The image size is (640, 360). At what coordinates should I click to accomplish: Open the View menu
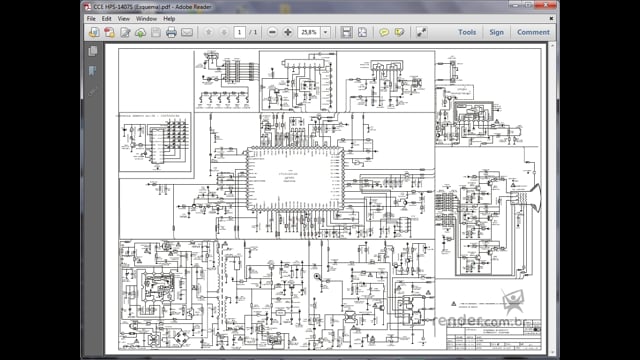click(124, 18)
